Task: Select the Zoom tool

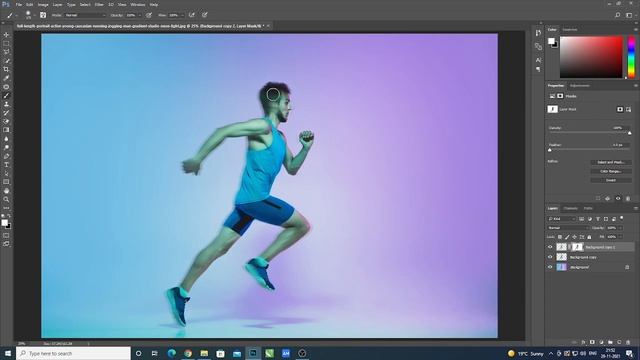Action: click(6, 200)
